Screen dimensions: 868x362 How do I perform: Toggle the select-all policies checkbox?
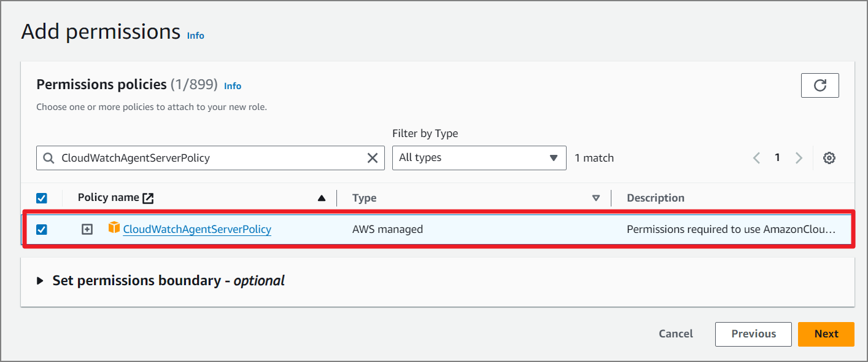[x=42, y=198]
